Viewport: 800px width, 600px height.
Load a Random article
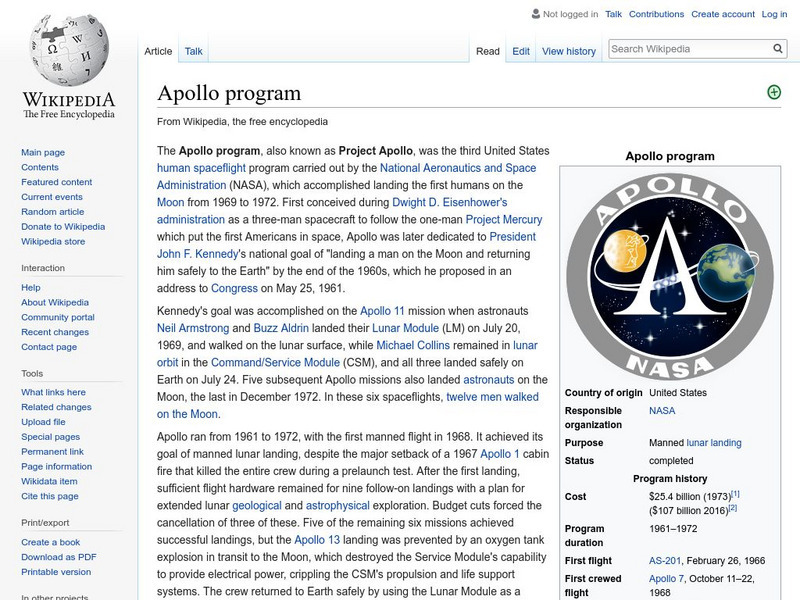coord(53,211)
